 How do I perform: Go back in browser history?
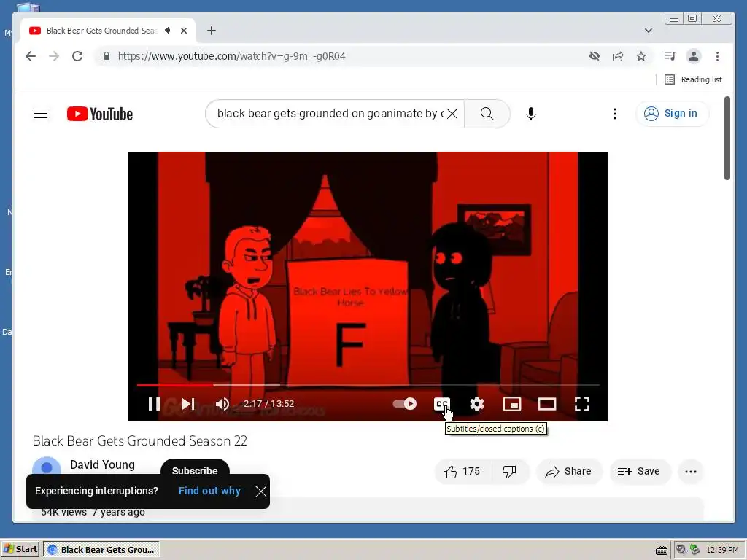31,56
